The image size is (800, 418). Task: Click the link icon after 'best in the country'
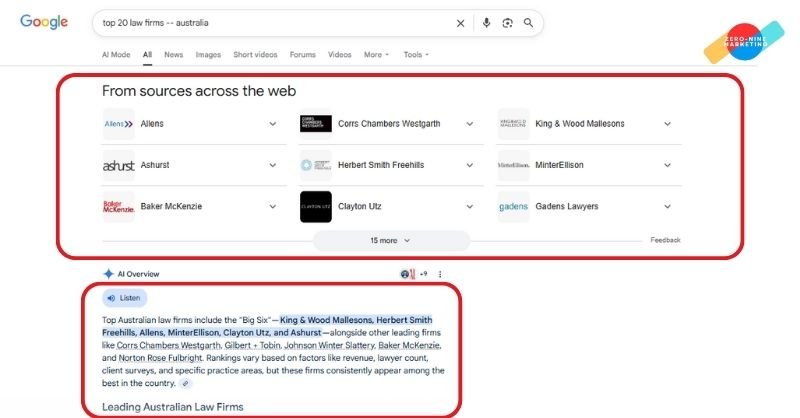click(x=186, y=383)
